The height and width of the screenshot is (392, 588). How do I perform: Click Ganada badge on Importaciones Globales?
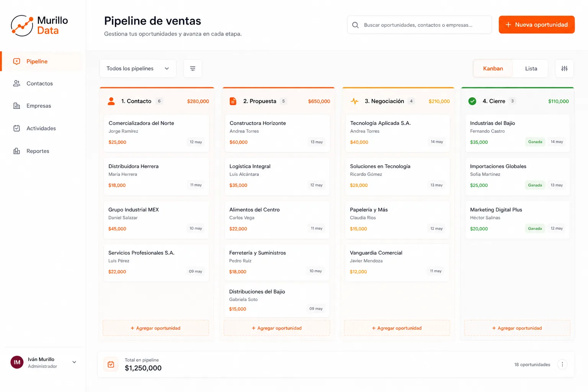(535, 185)
